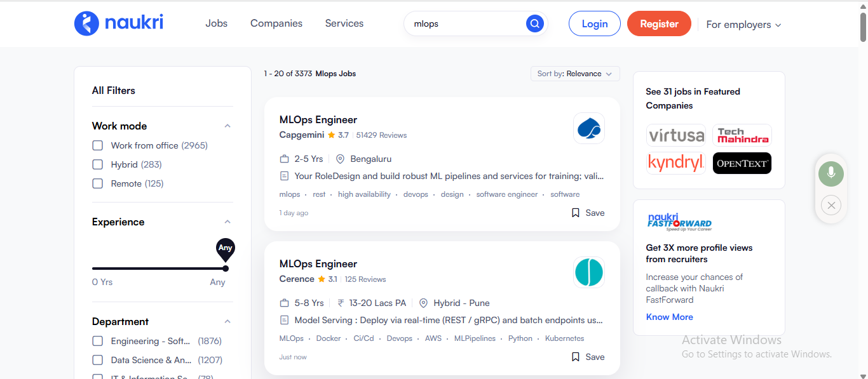The image size is (868, 379).
Task: Check the Hybrid work mode filter
Action: (x=98, y=164)
